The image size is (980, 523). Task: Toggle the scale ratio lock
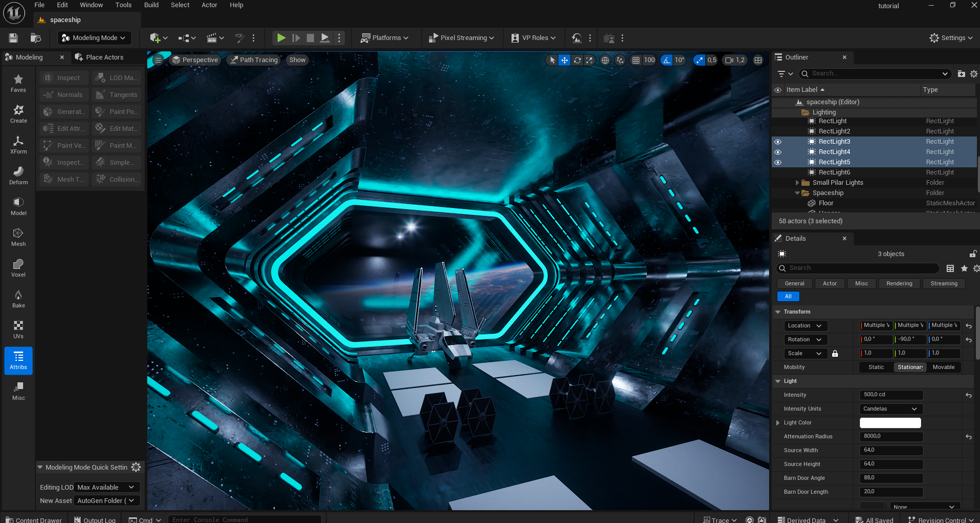(x=835, y=353)
